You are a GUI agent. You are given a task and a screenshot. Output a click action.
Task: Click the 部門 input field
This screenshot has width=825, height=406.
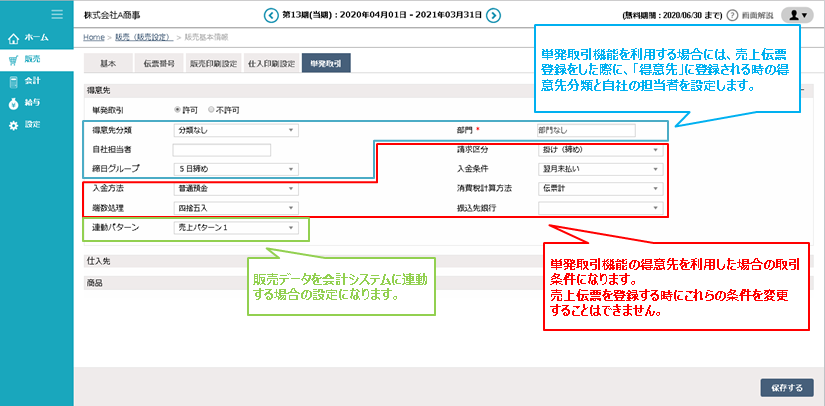click(x=585, y=130)
